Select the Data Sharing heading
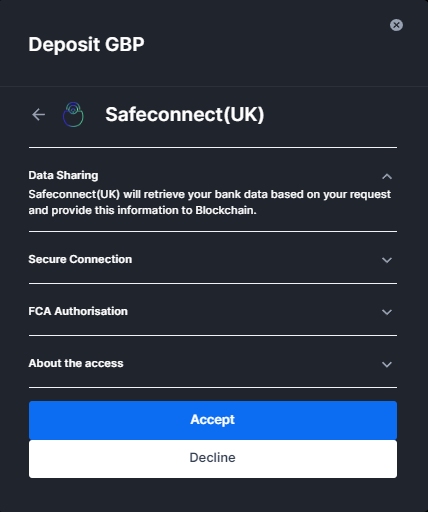Viewport: 428px width, 512px height. (63, 175)
